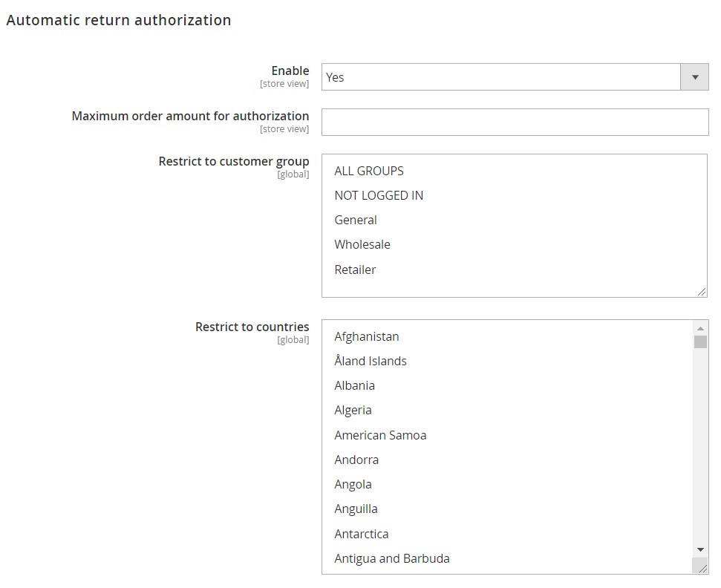Open the Enable dropdown arrow
Screen dimensions: 721x588
(x=694, y=77)
